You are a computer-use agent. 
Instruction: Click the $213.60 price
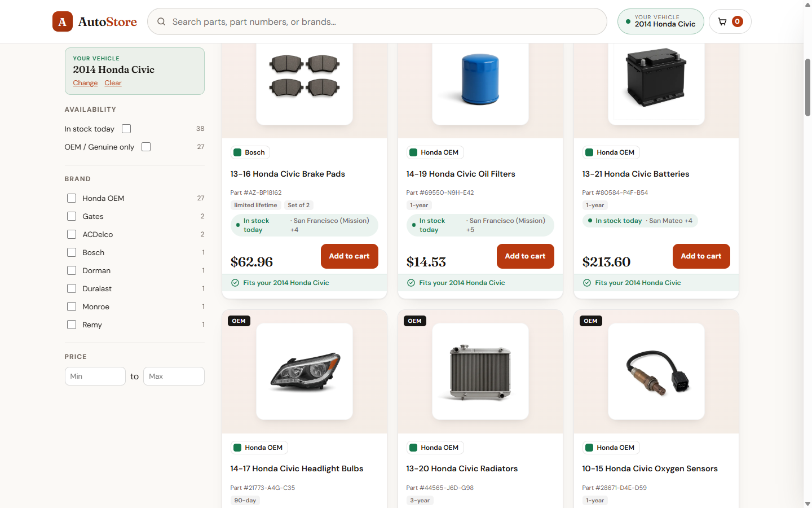(606, 262)
